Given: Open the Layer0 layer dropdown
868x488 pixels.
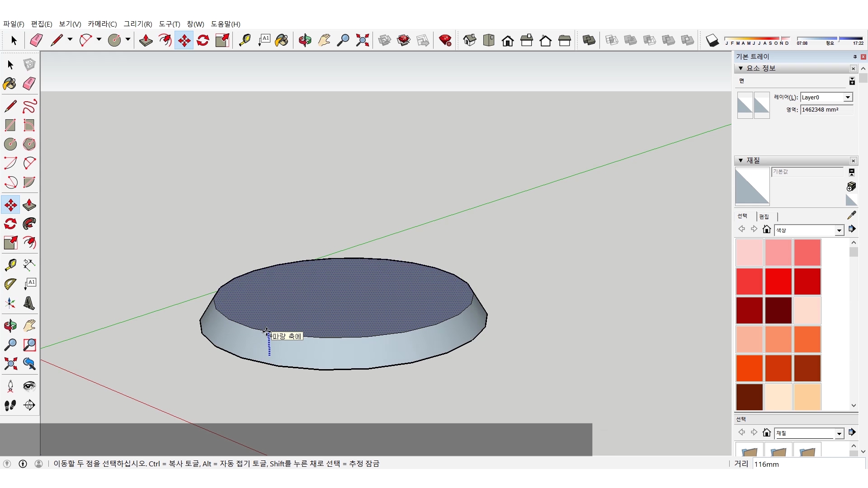Looking at the screenshot, I should pyautogui.click(x=848, y=97).
